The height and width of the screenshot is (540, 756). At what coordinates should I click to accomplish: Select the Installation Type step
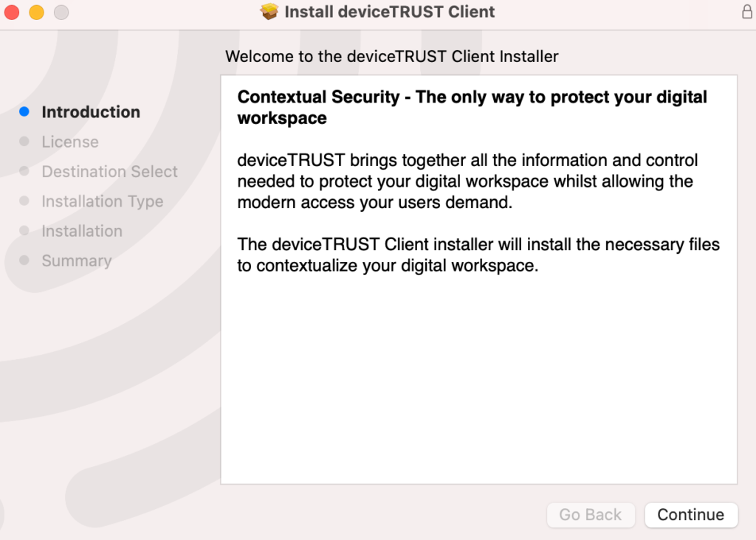(103, 201)
